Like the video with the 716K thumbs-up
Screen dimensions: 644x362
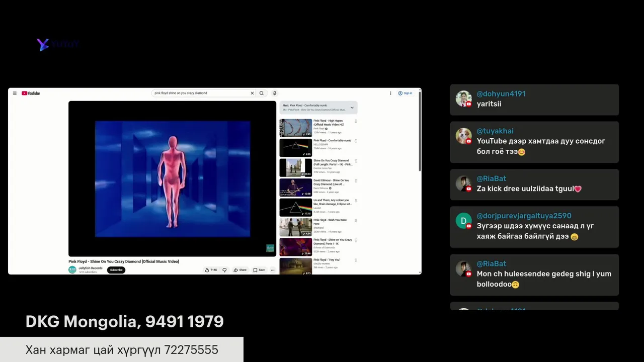(x=211, y=270)
